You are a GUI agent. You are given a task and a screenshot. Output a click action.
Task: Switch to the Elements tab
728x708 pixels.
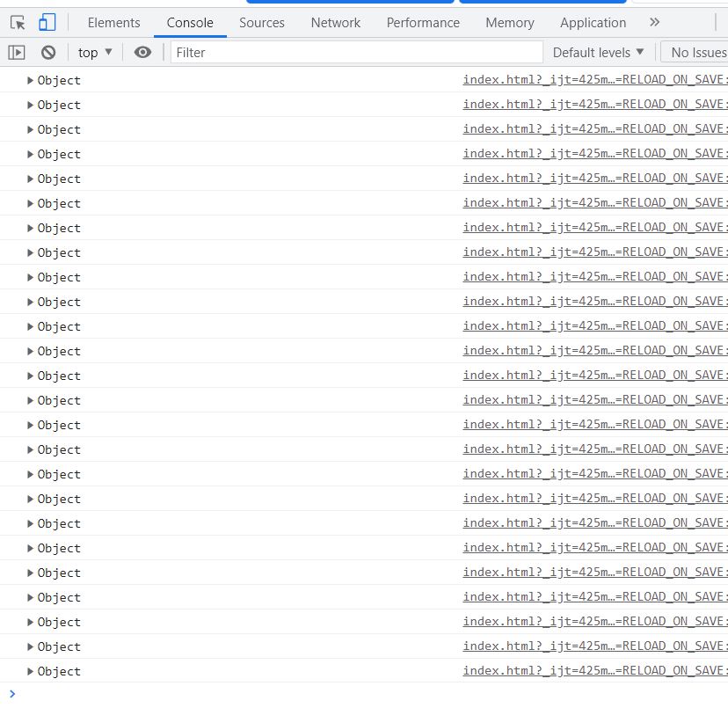(113, 23)
